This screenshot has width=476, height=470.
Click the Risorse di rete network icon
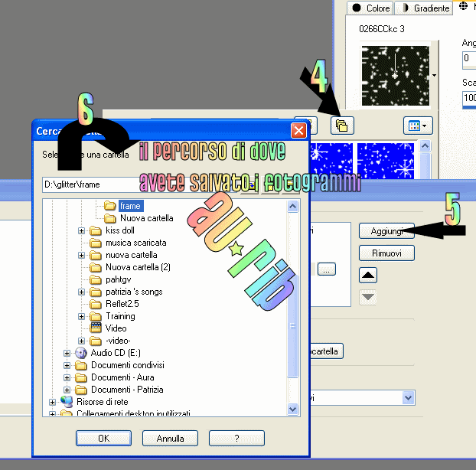[x=67, y=402]
